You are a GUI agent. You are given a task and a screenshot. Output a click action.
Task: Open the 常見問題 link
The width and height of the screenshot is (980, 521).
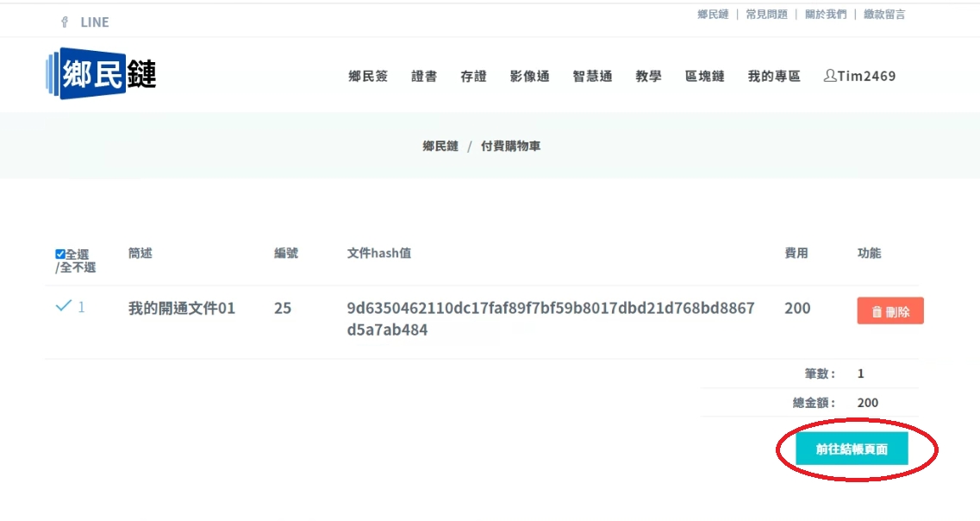(x=766, y=15)
